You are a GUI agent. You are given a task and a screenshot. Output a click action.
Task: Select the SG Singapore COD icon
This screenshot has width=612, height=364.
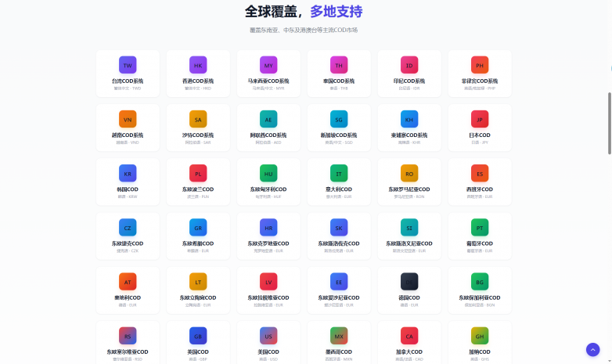pyautogui.click(x=339, y=119)
